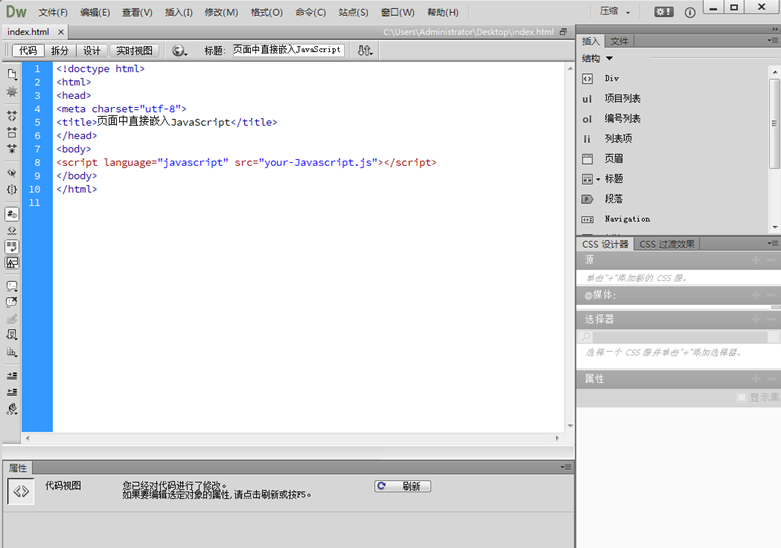Screen dimensions: 781x548
Task: Switch to 实时视图 live view
Action: (134, 50)
